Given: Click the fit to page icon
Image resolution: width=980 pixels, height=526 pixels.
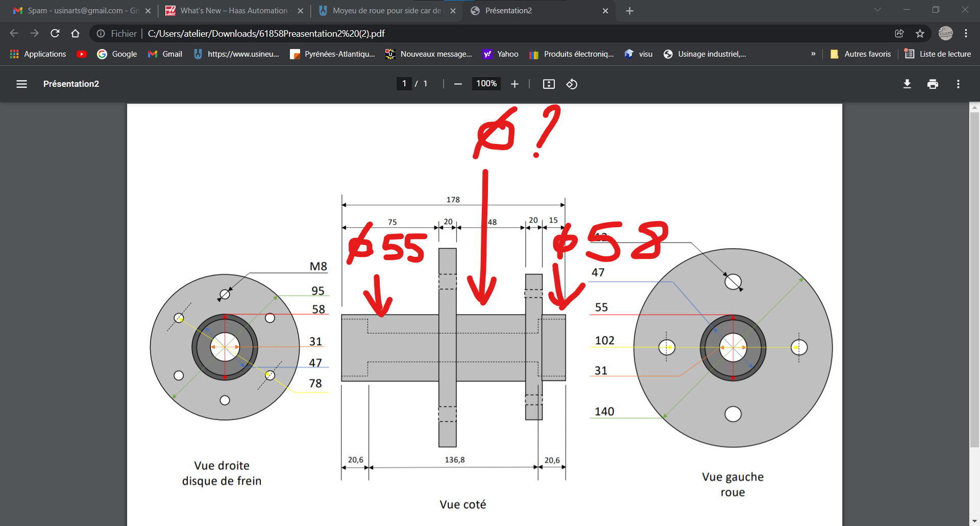Looking at the screenshot, I should pyautogui.click(x=549, y=84).
